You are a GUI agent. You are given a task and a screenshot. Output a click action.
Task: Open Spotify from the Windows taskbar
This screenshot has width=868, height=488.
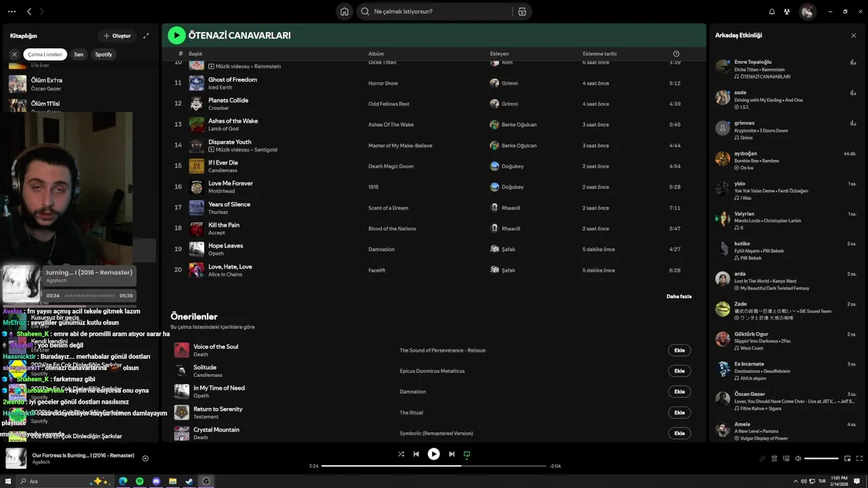click(x=140, y=481)
